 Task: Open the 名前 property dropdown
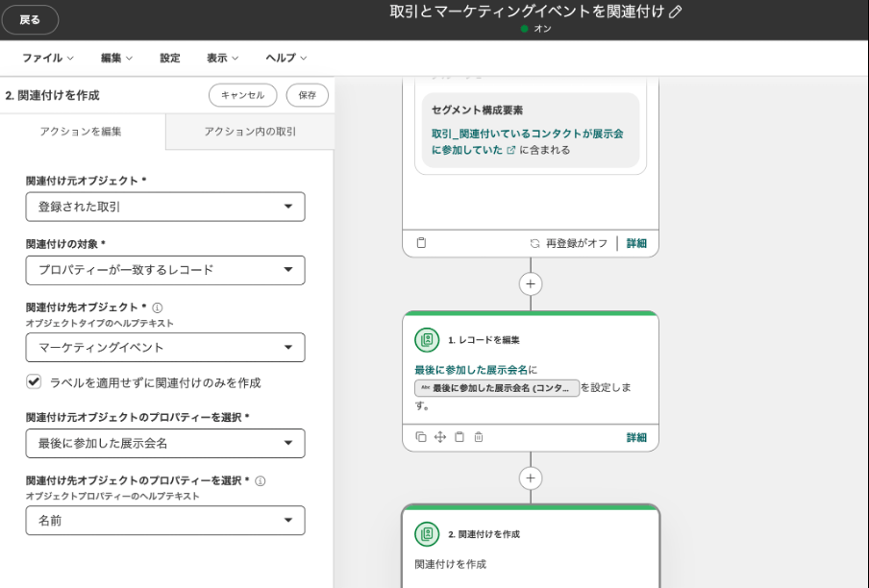165,520
